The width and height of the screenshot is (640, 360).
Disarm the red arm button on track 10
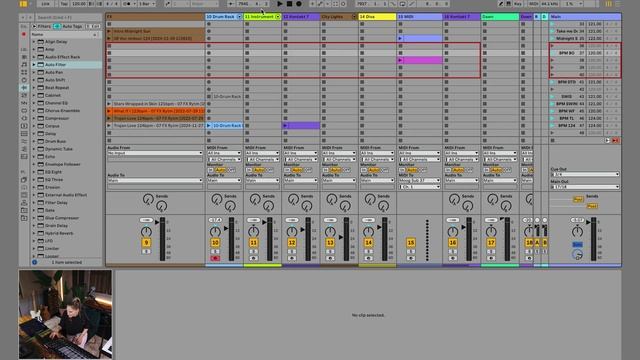coord(215,258)
